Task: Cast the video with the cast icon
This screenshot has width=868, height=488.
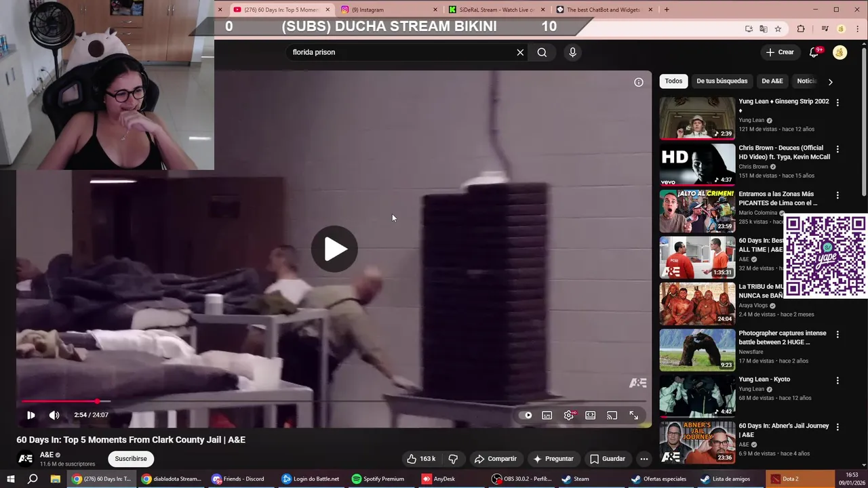Action: (x=612, y=415)
